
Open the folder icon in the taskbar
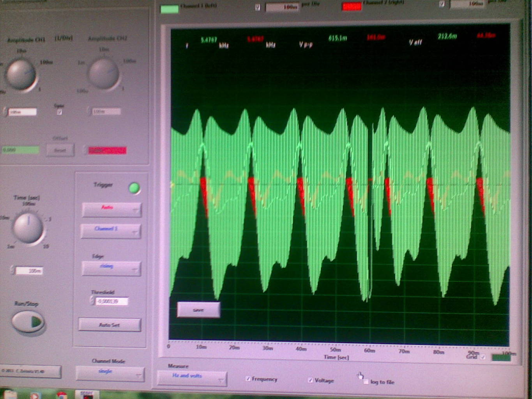pos(11,395)
